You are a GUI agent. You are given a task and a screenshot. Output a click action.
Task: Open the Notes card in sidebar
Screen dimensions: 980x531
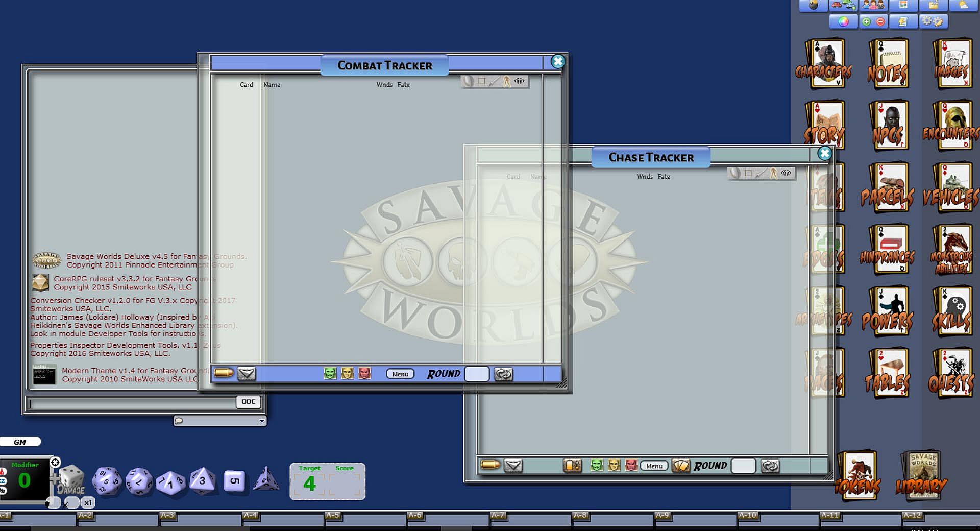(888, 64)
